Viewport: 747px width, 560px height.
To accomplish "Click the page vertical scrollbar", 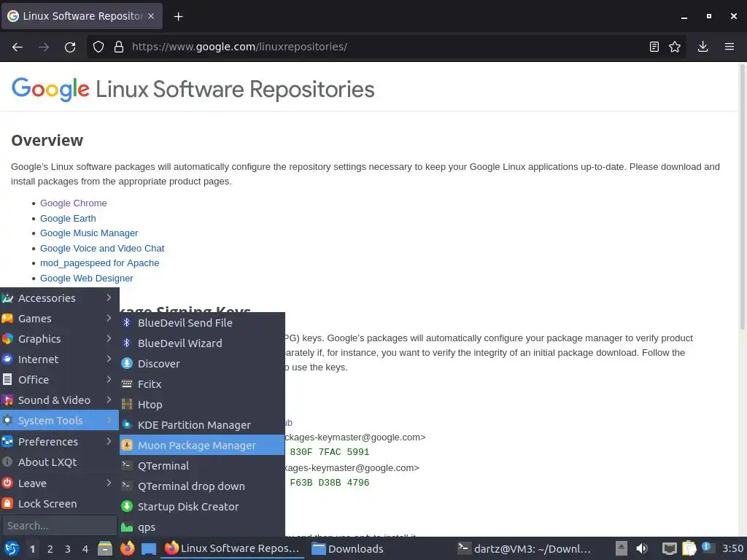I will point(742,196).
